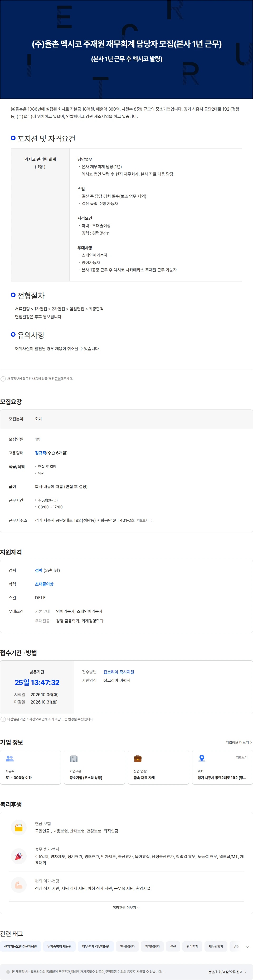
Task: Open 기업정보 더보기
Action: 239,742
